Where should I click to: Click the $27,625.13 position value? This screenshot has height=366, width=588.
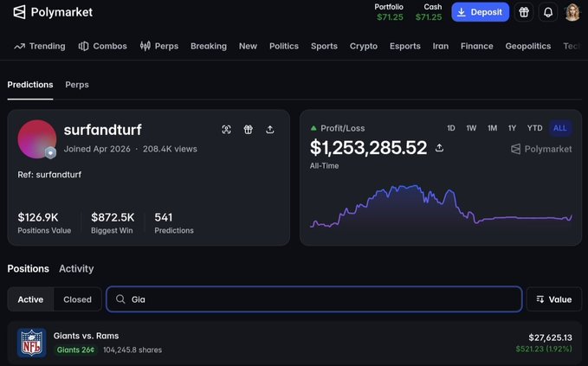coord(550,337)
